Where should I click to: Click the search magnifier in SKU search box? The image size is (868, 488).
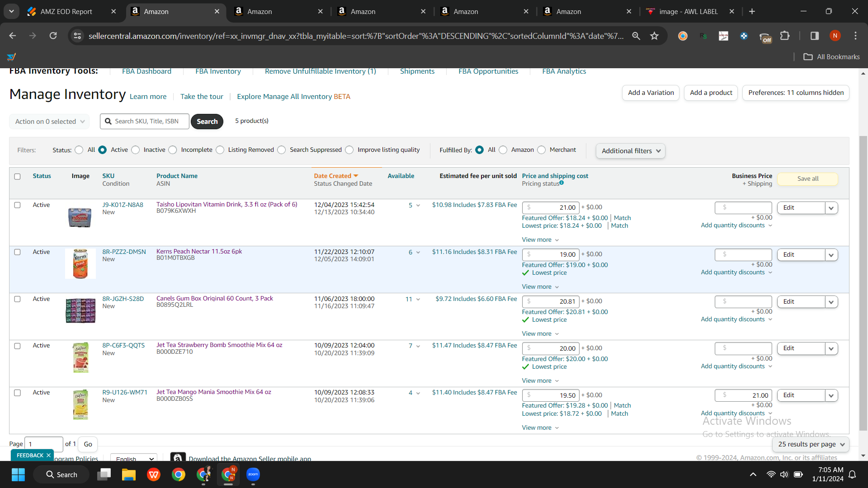click(x=108, y=121)
